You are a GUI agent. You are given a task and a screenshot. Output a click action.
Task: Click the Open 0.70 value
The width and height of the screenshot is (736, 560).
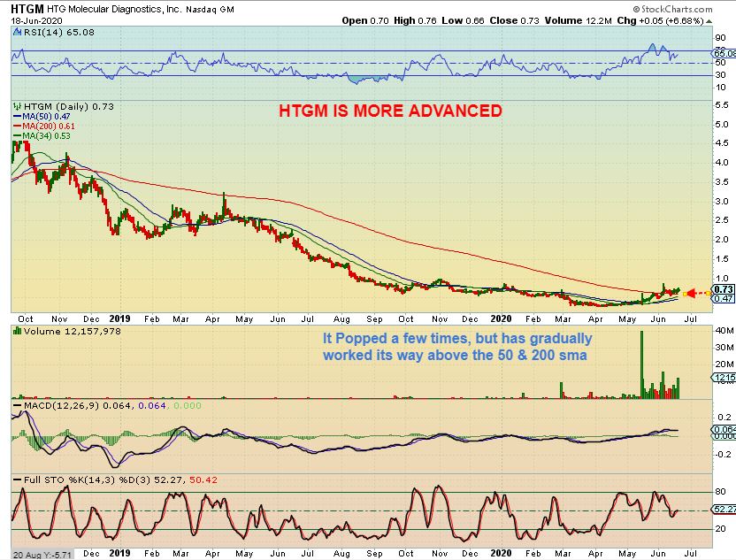coord(365,20)
